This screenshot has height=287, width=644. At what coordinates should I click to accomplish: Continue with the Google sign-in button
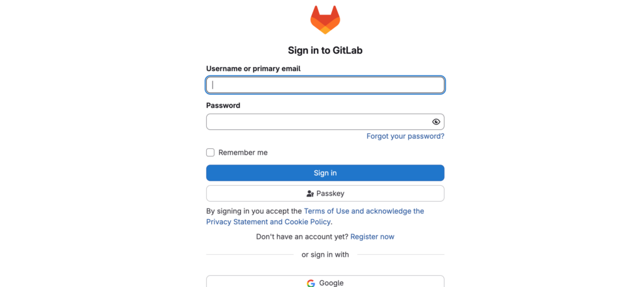tap(325, 283)
